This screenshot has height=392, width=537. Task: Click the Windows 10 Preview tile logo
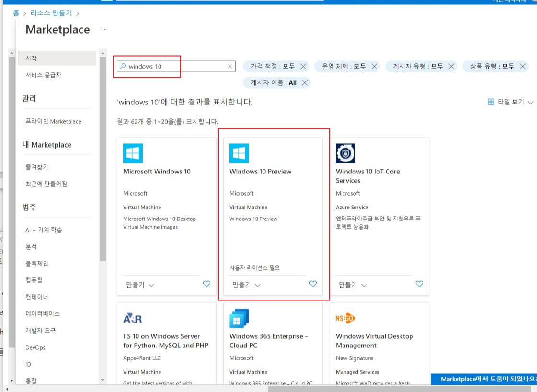(239, 153)
